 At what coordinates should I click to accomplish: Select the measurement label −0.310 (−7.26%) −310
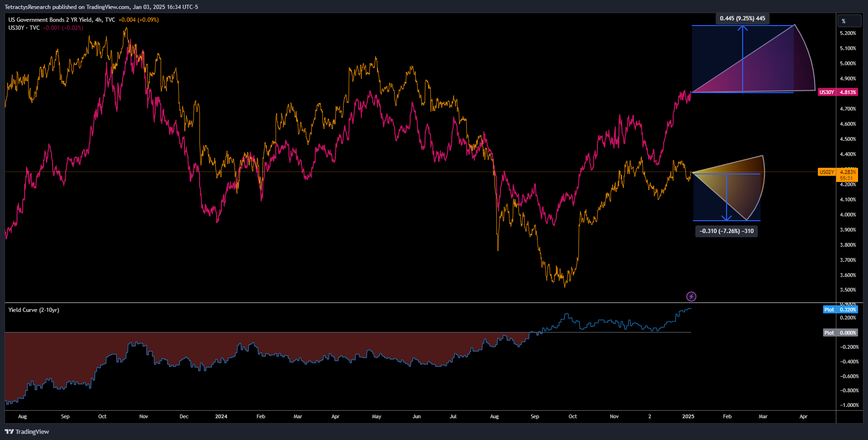coord(727,231)
